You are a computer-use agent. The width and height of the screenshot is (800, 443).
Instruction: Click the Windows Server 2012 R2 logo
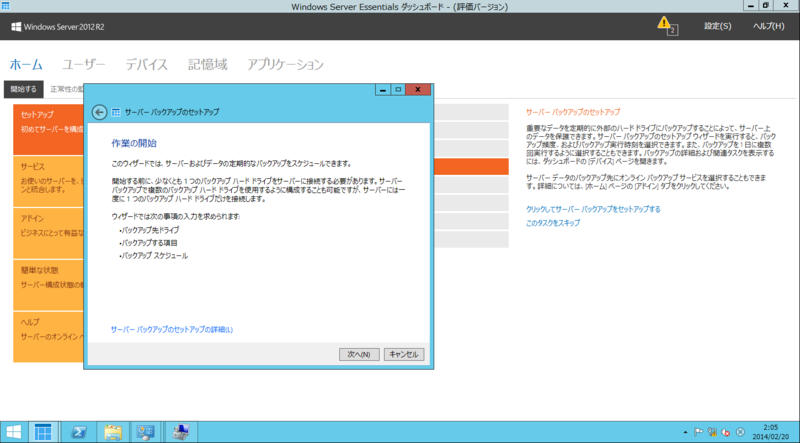(x=58, y=27)
